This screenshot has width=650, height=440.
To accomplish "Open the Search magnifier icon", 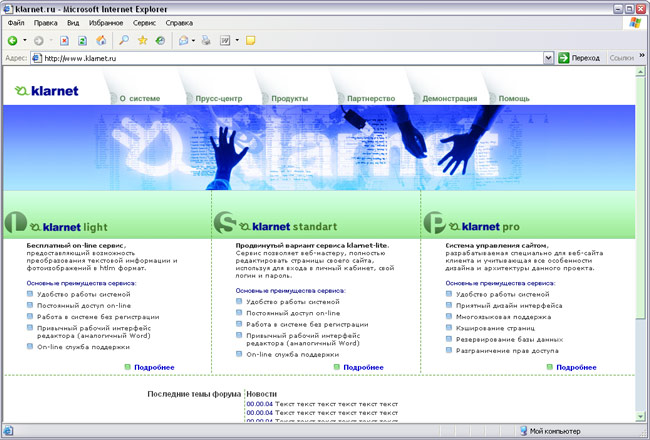I will click(x=124, y=41).
